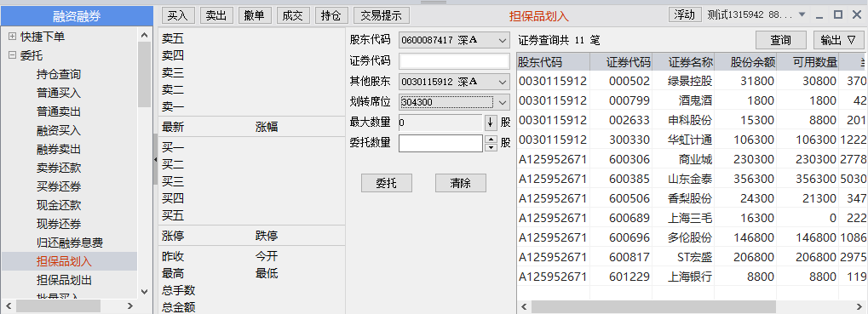Select the 多伦股份 table row
Screen dimensions: 868x314
[x=692, y=237]
